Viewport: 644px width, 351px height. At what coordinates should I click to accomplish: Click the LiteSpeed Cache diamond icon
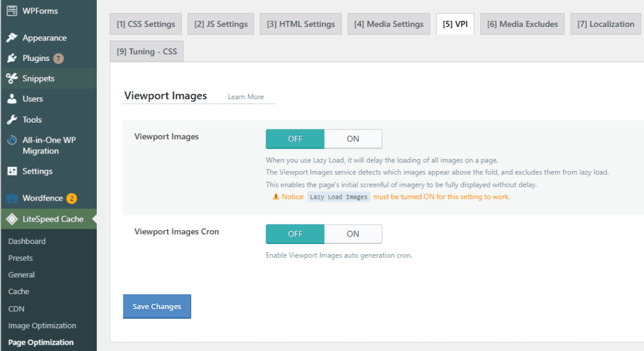pos(12,219)
